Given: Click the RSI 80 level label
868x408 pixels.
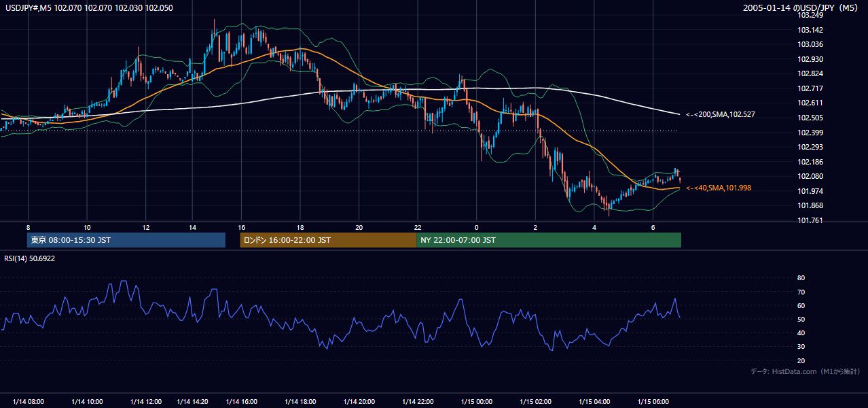Looking at the screenshot, I should tap(801, 278).
